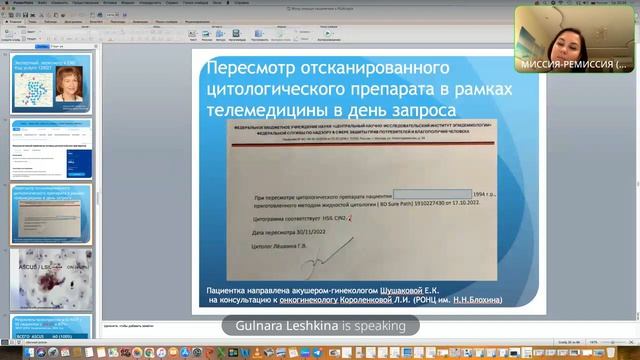Open the Макет layout dropdown
This screenshot has width=640, height=360.
pos(30,31)
